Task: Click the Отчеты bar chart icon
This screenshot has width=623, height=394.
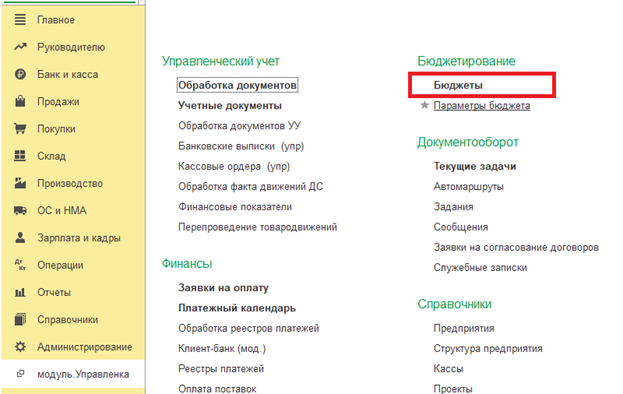Action: pos(20,292)
